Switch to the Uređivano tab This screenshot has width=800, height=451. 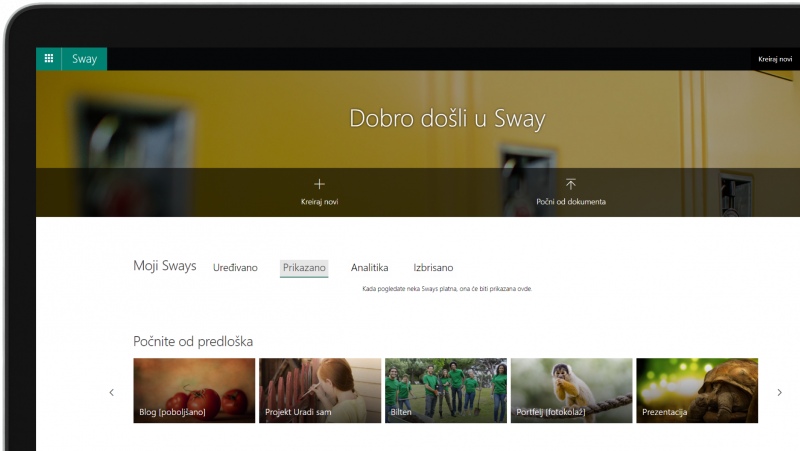tap(235, 267)
